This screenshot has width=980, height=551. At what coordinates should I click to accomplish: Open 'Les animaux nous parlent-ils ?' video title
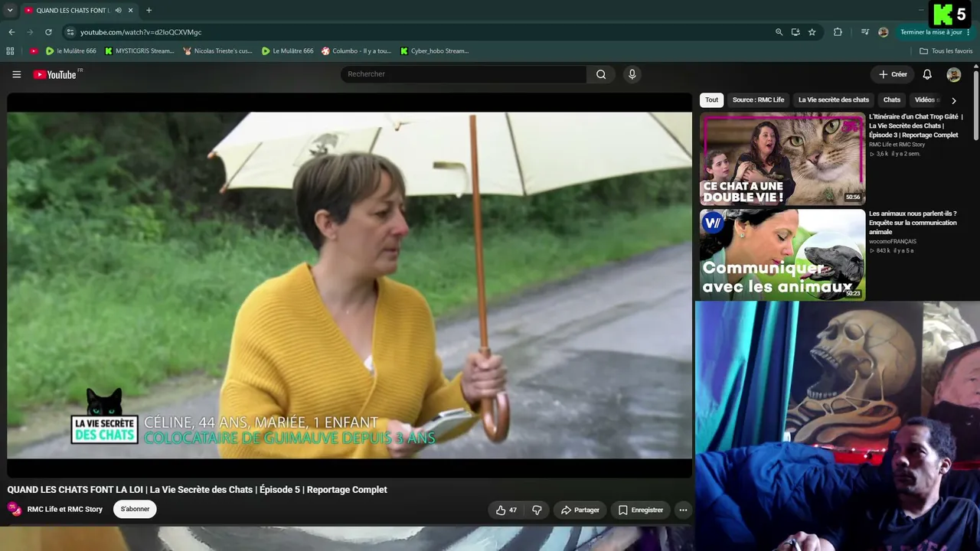pos(913,223)
